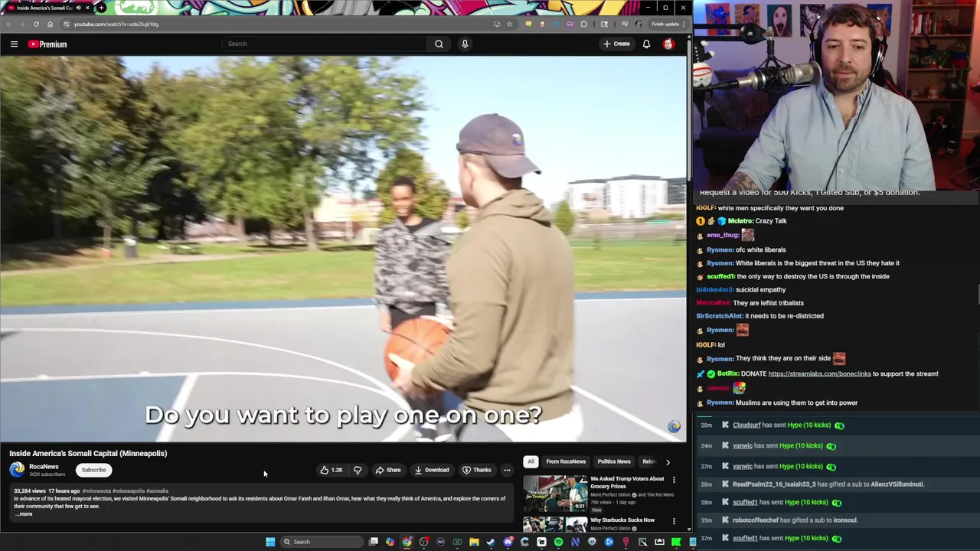Open Why Starbucks Sucks Now video
Viewport: 980px width, 551px height.
(622, 520)
